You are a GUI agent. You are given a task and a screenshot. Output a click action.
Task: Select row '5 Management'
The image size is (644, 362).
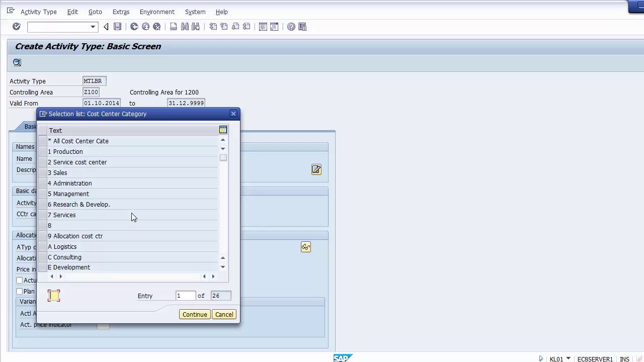[132, 194]
